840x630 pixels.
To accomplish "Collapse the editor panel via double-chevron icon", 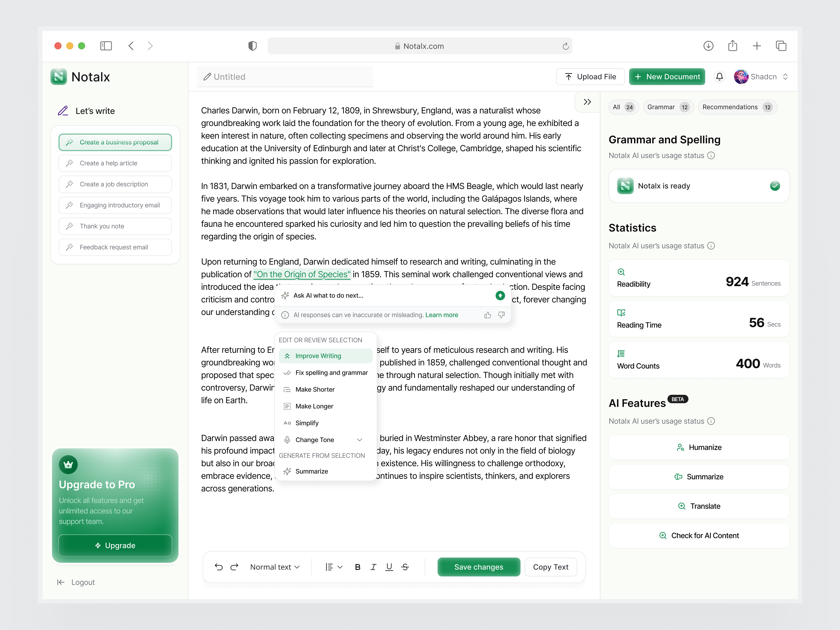I will [x=587, y=102].
